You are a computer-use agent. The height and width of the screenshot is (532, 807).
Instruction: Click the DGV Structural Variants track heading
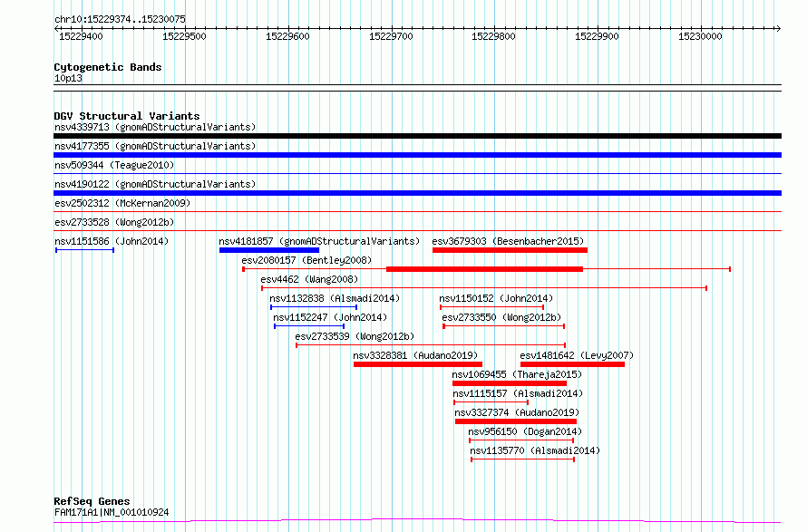pos(127,116)
